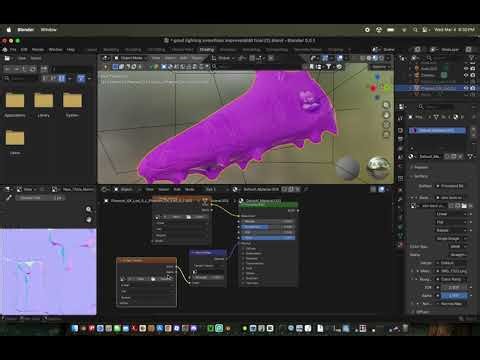
Task: Expand the Preview panel in material properties
Action: click(x=421, y=167)
